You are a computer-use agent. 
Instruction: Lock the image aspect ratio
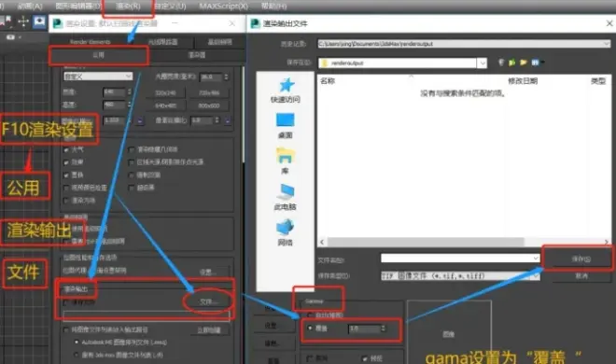point(140,121)
